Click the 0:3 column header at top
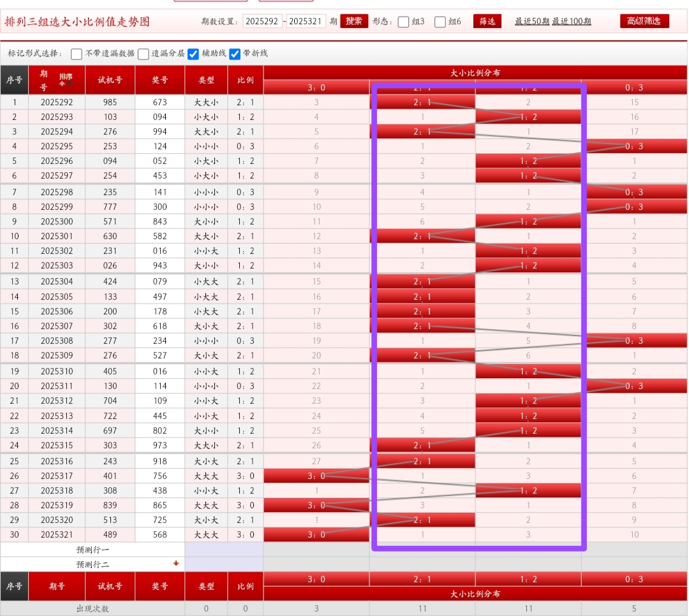 point(634,87)
